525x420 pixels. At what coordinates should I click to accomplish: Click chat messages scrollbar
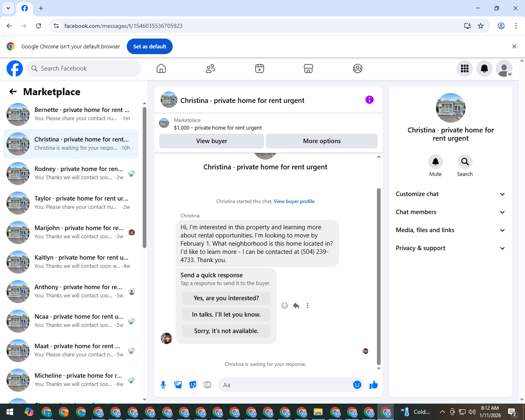point(379,276)
